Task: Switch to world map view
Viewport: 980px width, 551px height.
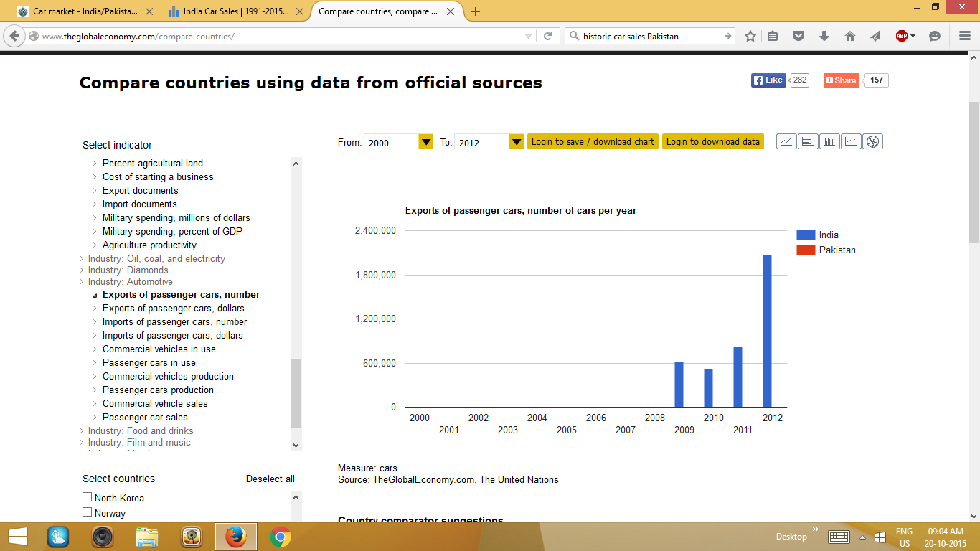Action: pyautogui.click(x=872, y=141)
